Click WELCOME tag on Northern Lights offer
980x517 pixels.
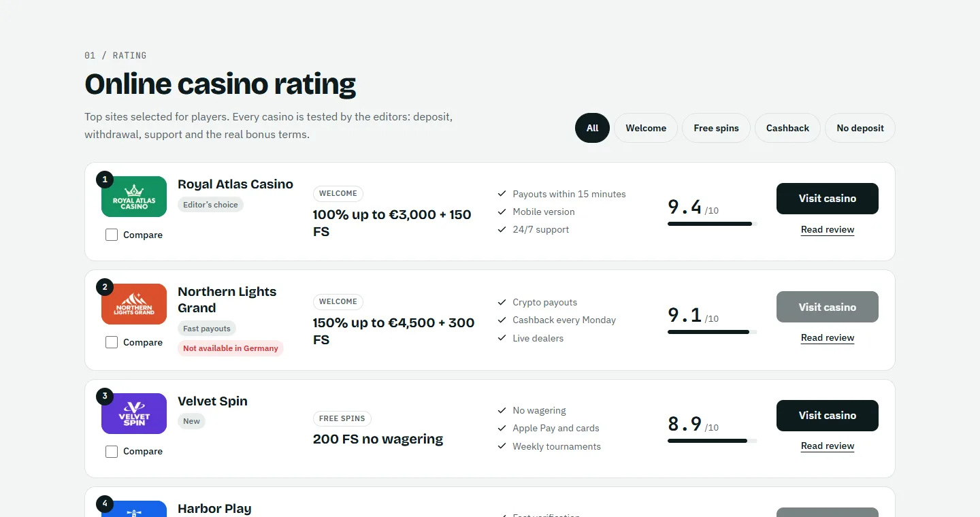tap(338, 301)
